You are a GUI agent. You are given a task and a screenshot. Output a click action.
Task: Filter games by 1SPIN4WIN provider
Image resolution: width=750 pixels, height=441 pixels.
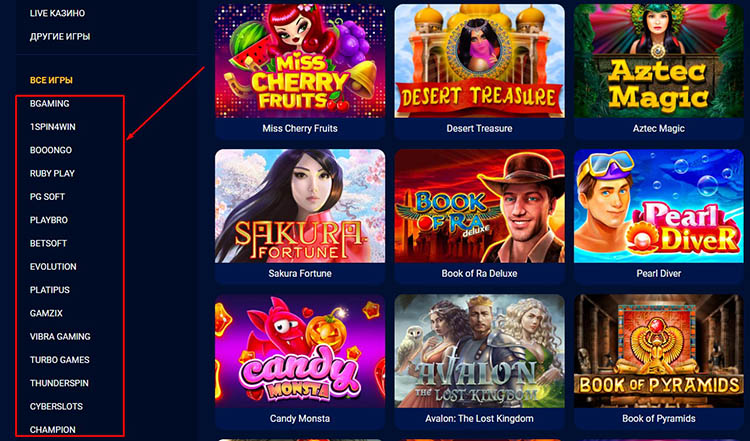[53, 127]
